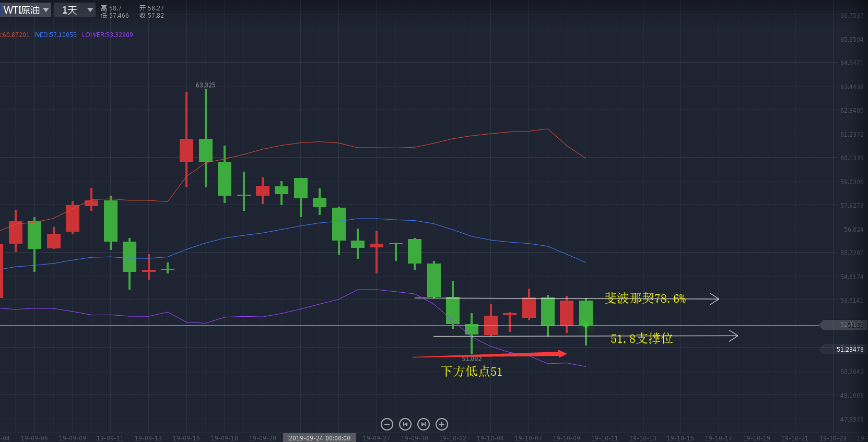The width and height of the screenshot is (868, 442).
Task: Jump to the latest candle icon
Action: pos(424,424)
